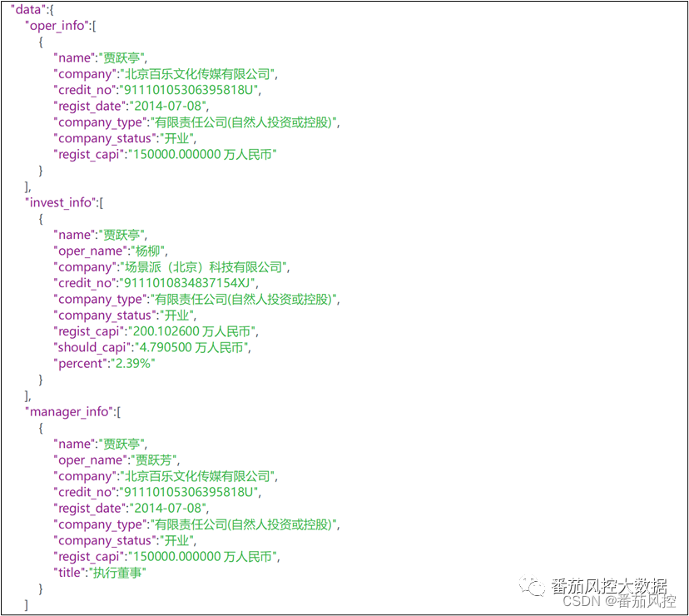Click the company_type line inside manager_info
Screen dimensions: 689x616
[196, 524]
